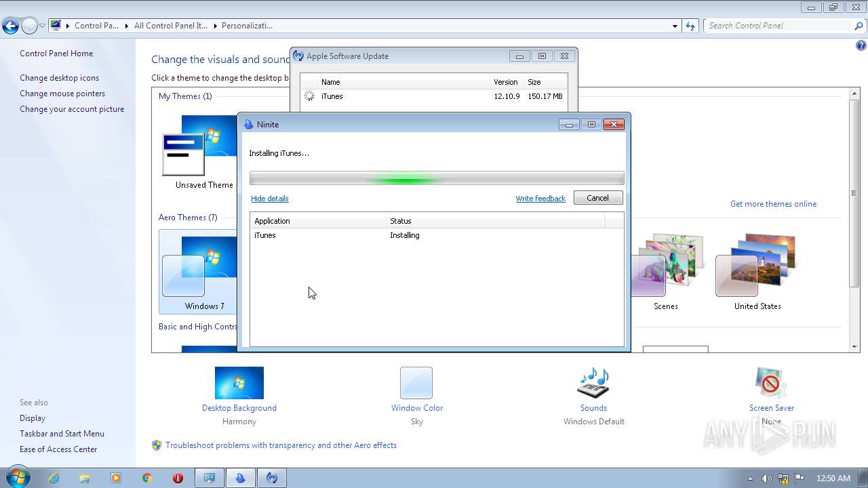Open Opera browser from taskbar
Screen dimensions: 868x488
178,478
